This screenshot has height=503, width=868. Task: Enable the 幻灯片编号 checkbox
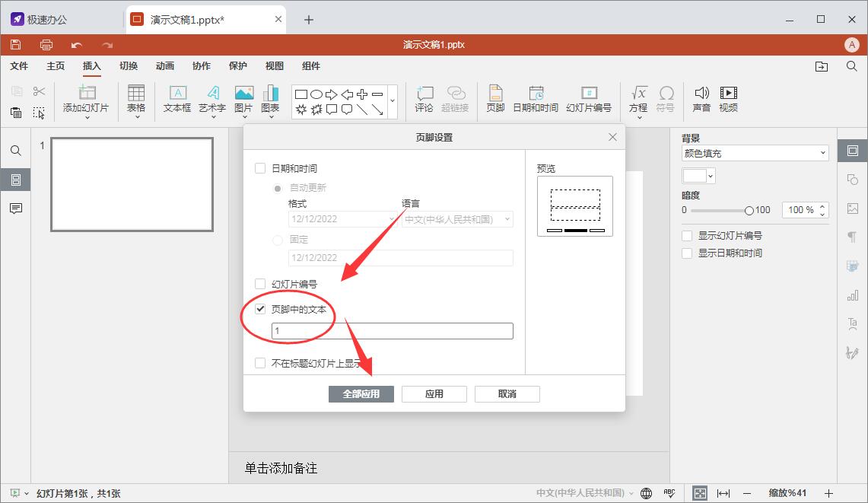click(x=259, y=282)
